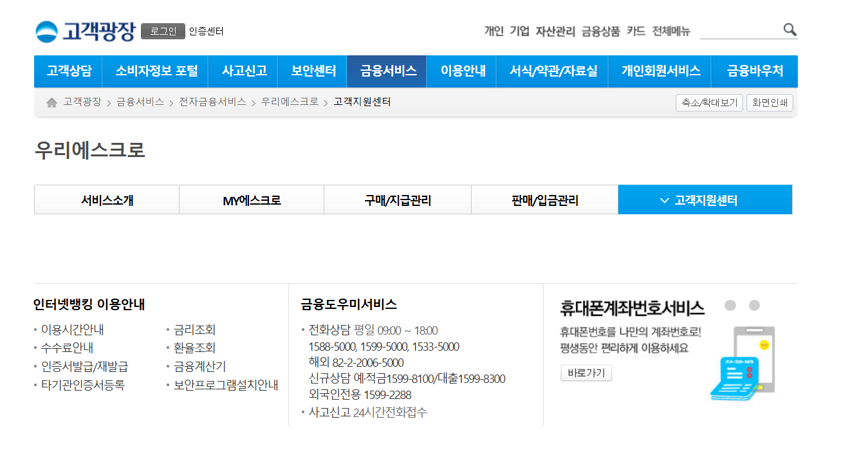868x473 pixels.
Task: Click the 로그인 button
Action: click(x=163, y=31)
